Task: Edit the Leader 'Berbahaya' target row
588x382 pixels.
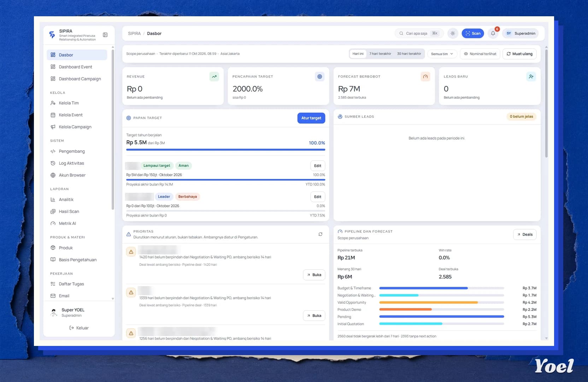Action: point(318,197)
